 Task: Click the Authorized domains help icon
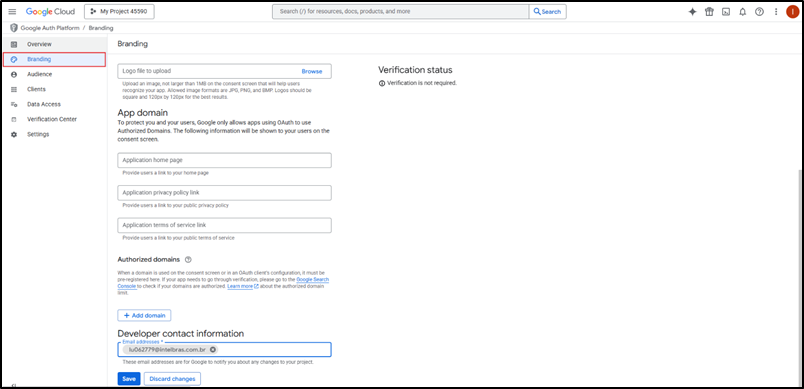(x=188, y=259)
